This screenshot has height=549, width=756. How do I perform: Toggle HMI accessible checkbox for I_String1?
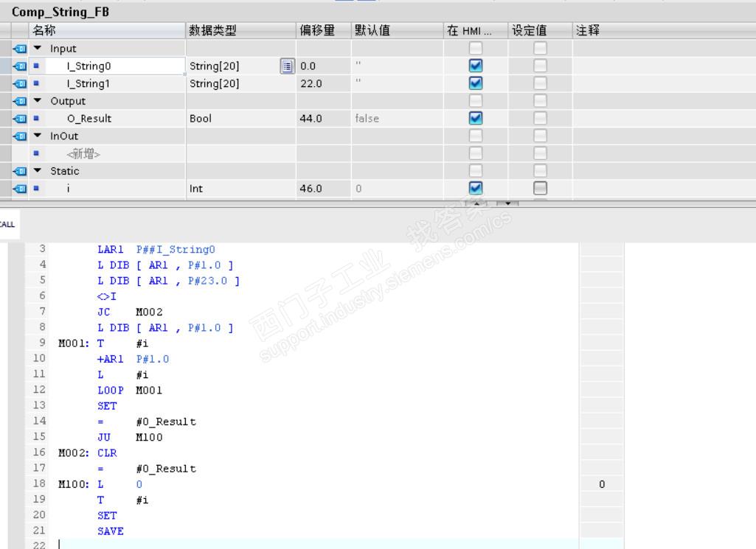point(476,83)
